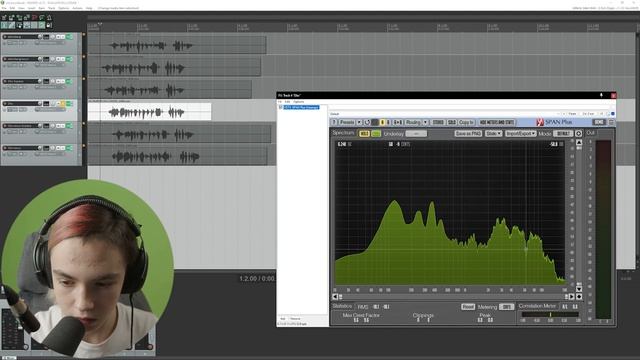Toggle the yellow HOLD button in Spectrum

click(364, 133)
